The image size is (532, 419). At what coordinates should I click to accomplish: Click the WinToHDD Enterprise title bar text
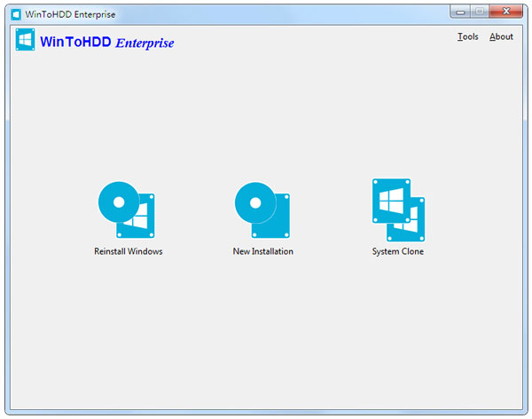70,13
